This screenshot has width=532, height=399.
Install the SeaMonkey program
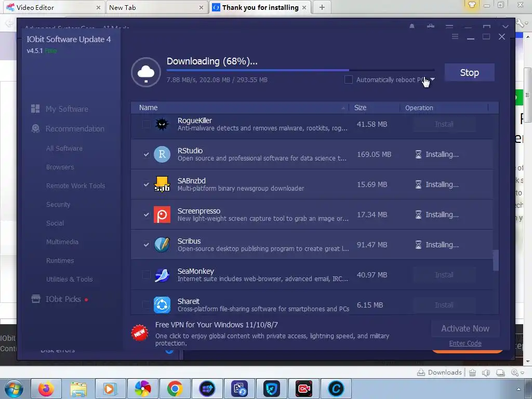pos(444,275)
